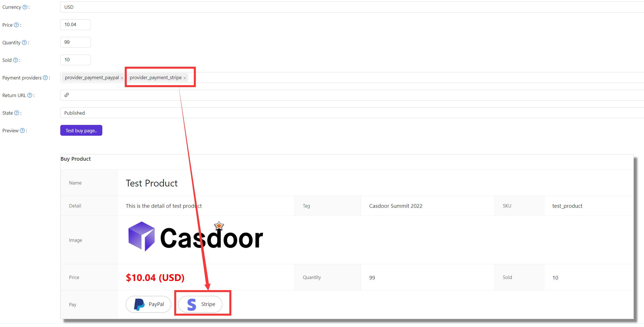Remove provider_payment_paypal tag
Screen dimensions: 644x327
121,78
